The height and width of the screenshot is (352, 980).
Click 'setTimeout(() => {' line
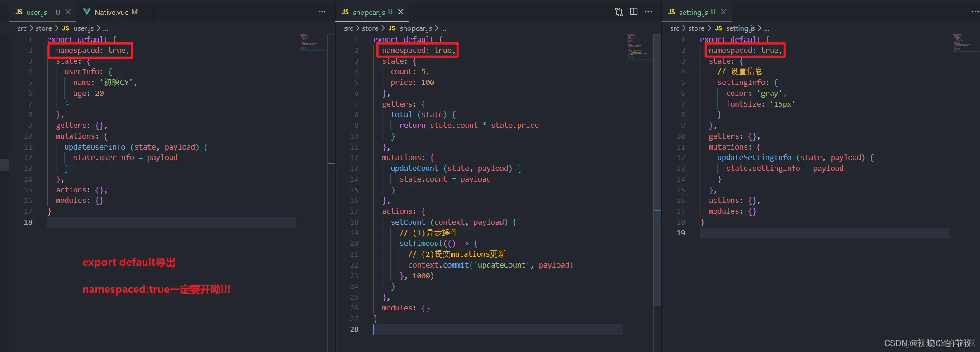click(x=438, y=243)
